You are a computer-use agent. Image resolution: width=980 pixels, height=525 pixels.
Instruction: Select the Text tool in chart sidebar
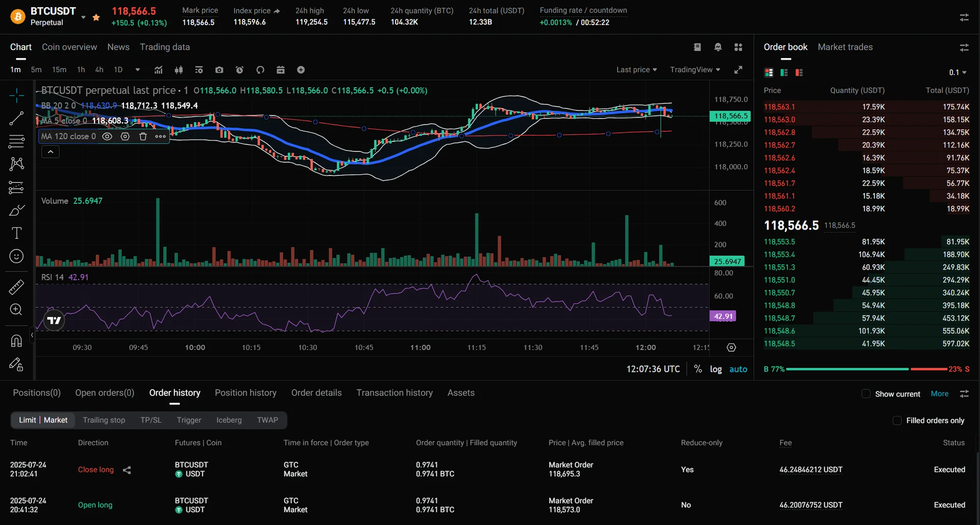16,233
